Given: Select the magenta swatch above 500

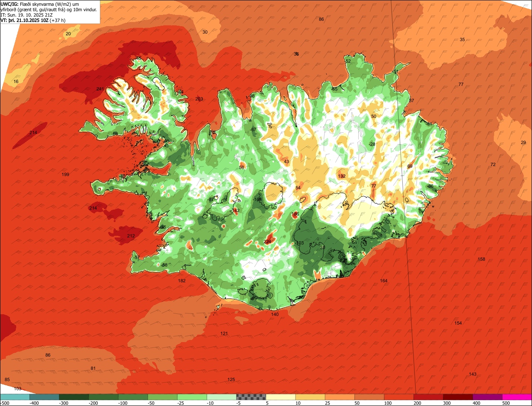Looking at the screenshot, I should [x=517, y=397].
